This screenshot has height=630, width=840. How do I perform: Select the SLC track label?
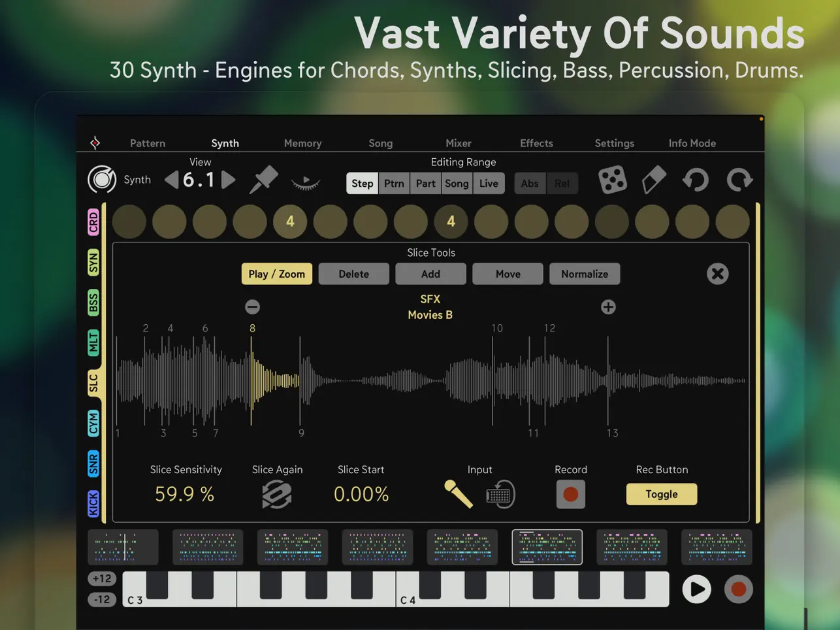[x=93, y=384]
